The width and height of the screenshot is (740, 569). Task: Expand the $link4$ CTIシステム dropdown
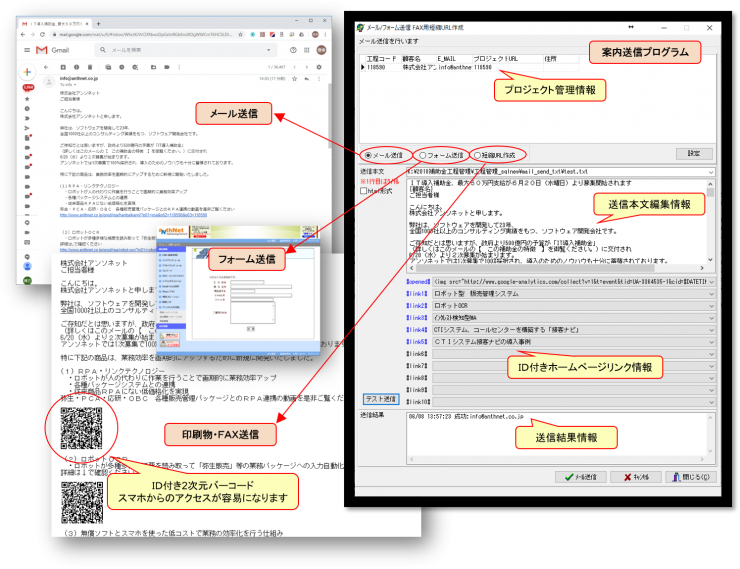pyautogui.click(x=711, y=330)
